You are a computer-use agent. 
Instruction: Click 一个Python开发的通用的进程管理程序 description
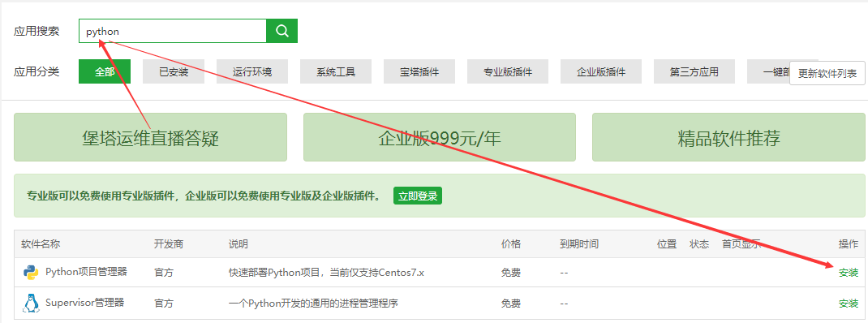click(313, 303)
